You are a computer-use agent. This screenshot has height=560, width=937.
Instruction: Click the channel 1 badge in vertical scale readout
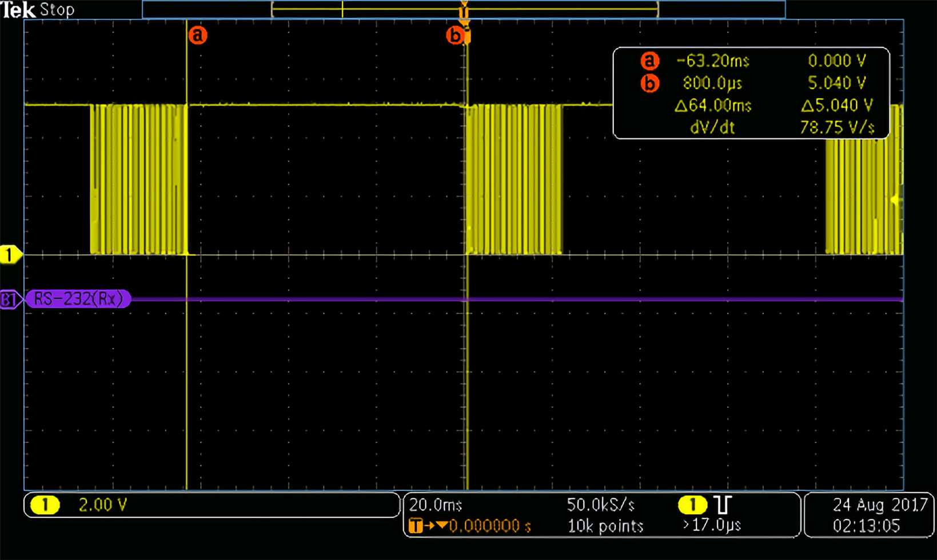45,505
